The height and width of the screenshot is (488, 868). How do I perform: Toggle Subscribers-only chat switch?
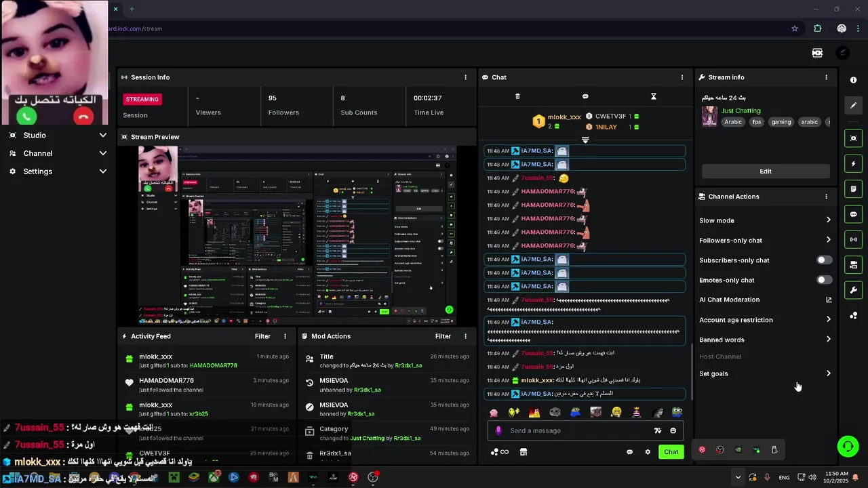(824, 260)
